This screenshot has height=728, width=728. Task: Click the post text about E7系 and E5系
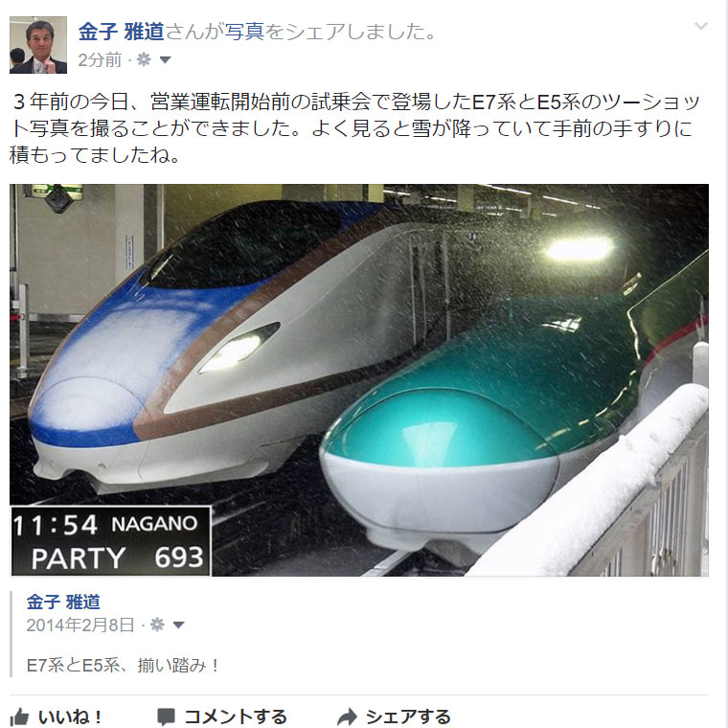pyautogui.click(x=354, y=128)
